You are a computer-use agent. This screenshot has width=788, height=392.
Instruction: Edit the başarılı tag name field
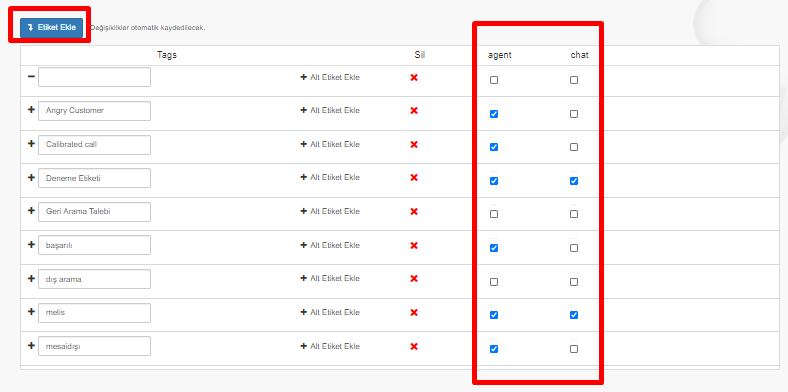(x=94, y=245)
